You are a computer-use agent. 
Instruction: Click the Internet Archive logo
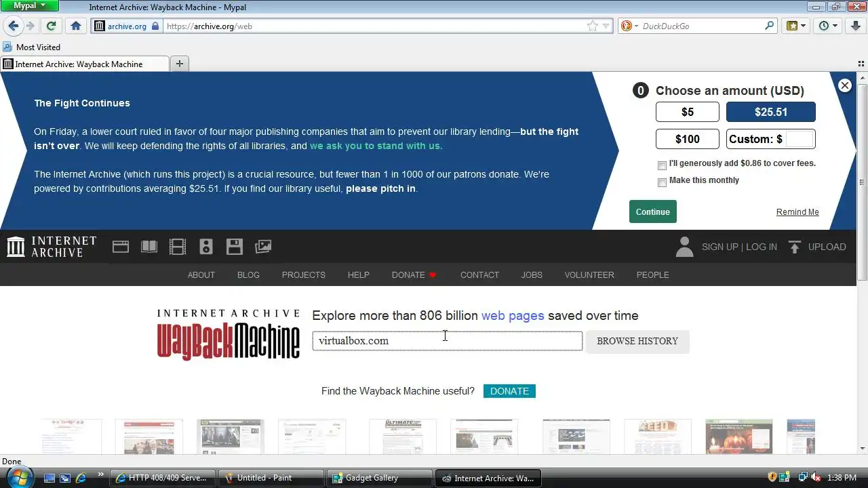[52, 247]
